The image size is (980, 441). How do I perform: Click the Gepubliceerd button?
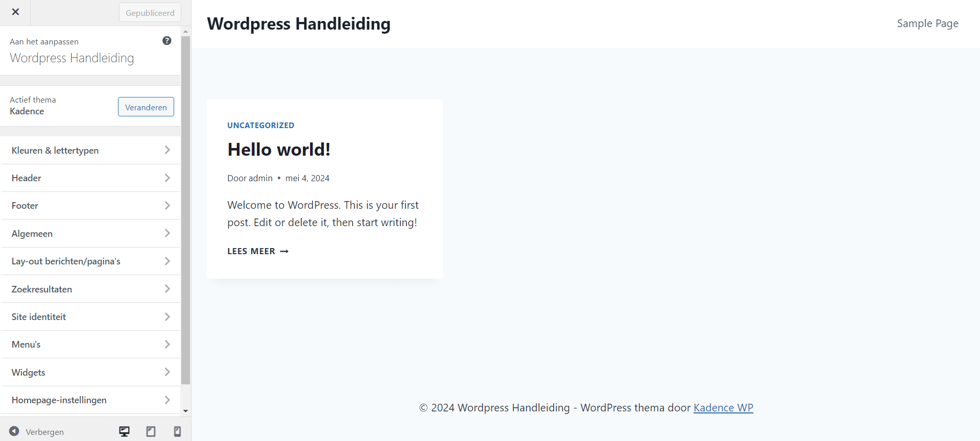click(x=150, y=13)
